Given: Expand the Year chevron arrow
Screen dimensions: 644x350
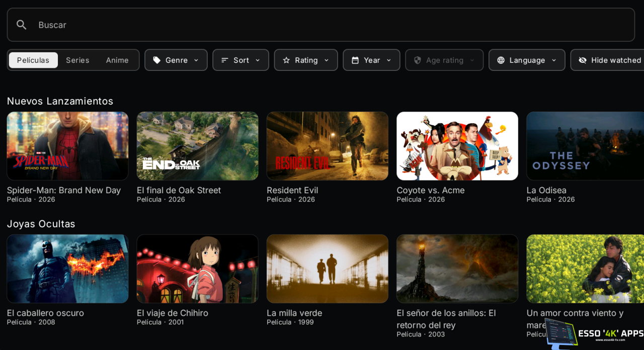Looking at the screenshot, I should pyautogui.click(x=389, y=60).
